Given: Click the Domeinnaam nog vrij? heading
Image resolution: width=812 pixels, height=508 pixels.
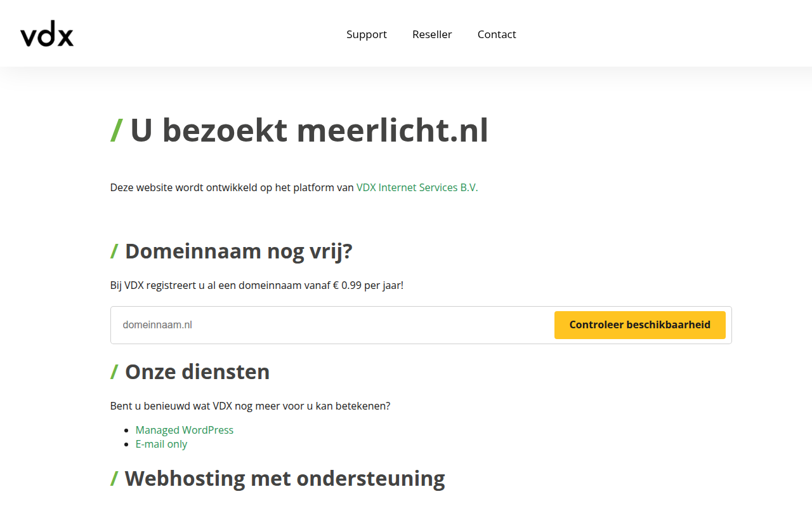Looking at the screenshot, I should pyautogui.click(x=232, y=251).
